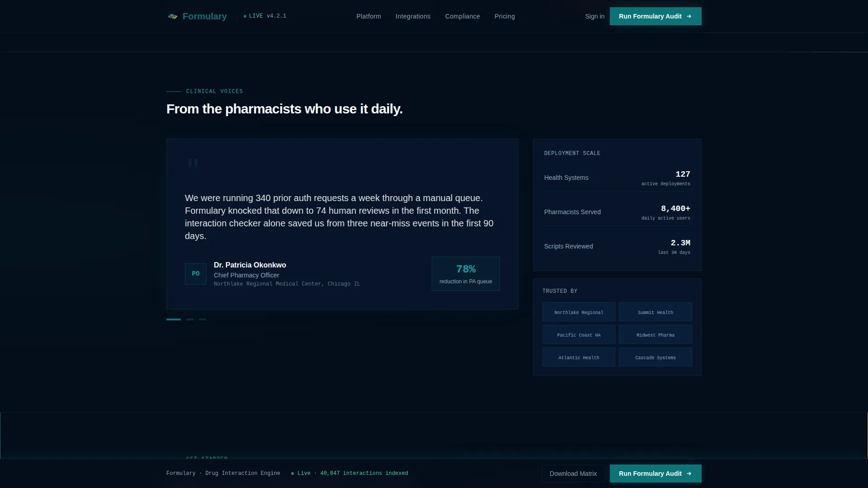Click the Scripts Reviewed 2.3M value

pos(680,243)
